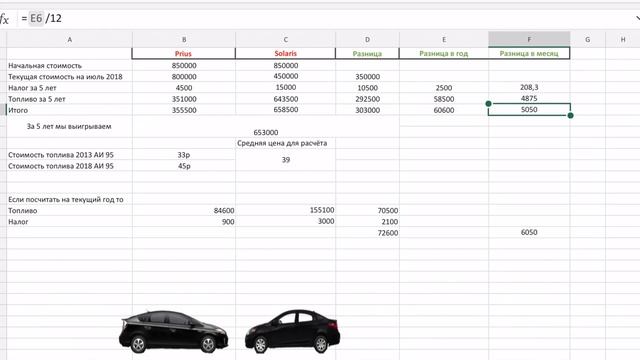
Task: Click the cell with value 10500
Action: point(367,88)
